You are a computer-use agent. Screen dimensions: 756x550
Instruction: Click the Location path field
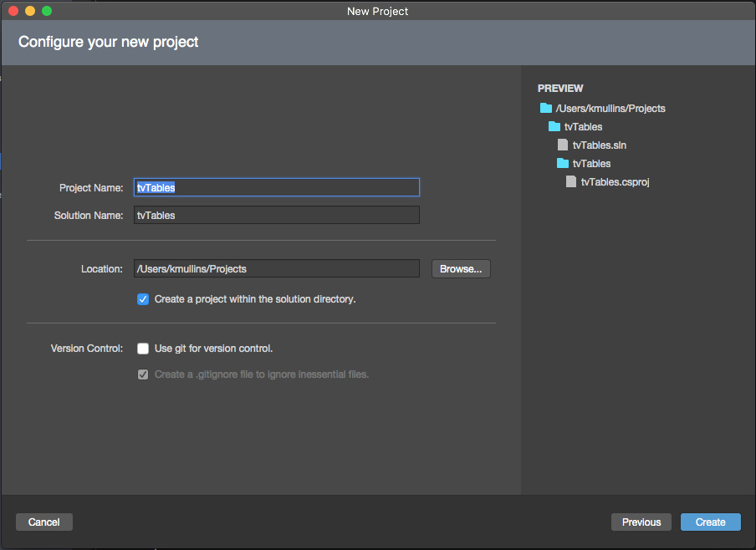click(277, 268)
